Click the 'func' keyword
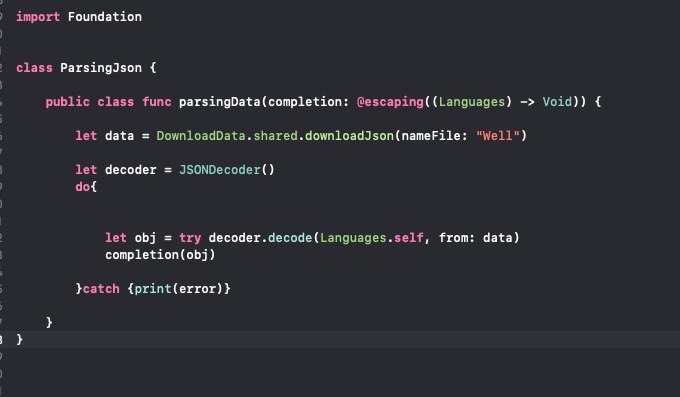This screenshot has width=680, height=397. point(157,102)
